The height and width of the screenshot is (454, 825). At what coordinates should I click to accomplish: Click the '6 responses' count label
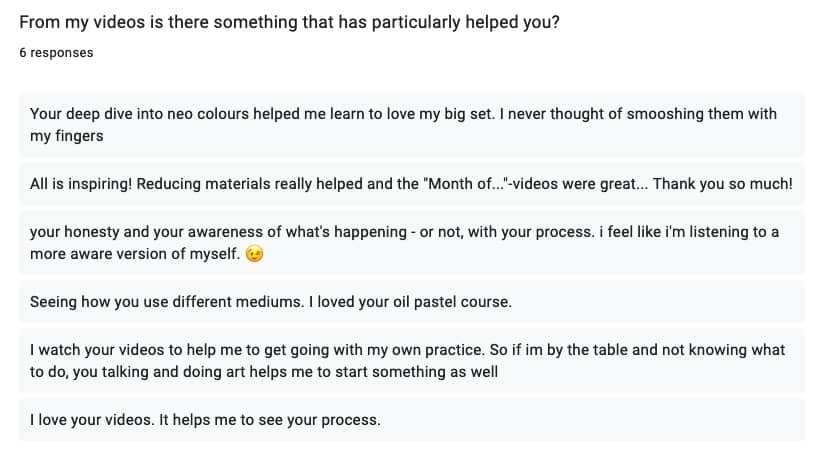coord(56,53)
